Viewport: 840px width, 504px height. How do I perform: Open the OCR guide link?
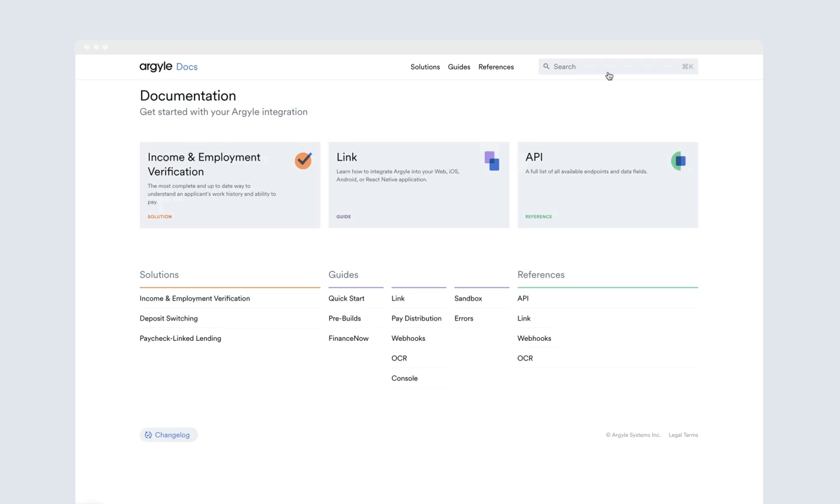pyautogui.click(x=399, y=358)
